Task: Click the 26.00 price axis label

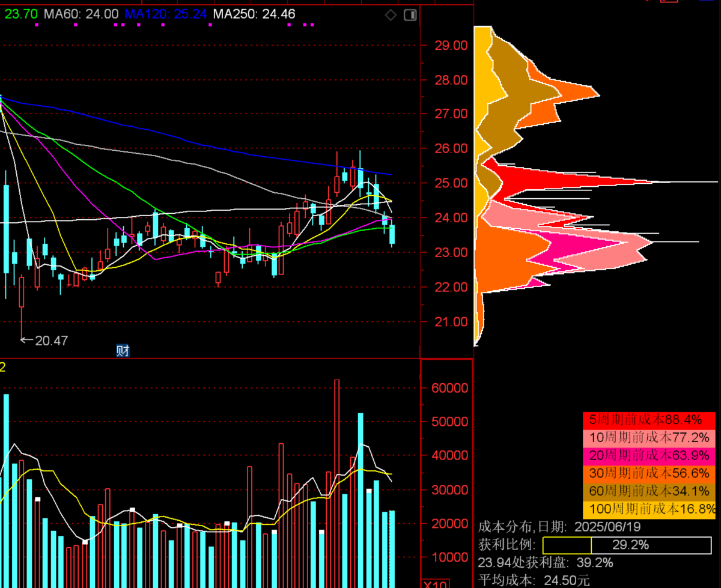Action: pos(451,148)
